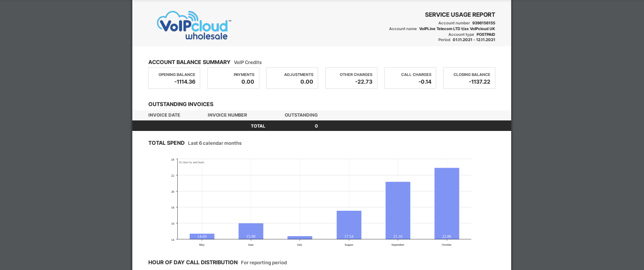Click the Invoice Date column header
Viewport: 644px width, 270px height.
click(x=164, y=115)
